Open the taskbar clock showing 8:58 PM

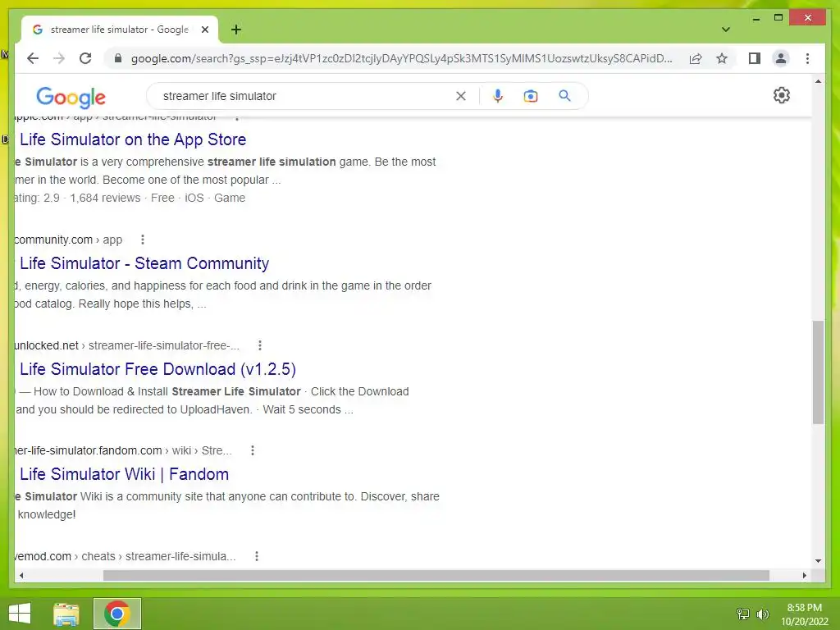coord(804,614)
